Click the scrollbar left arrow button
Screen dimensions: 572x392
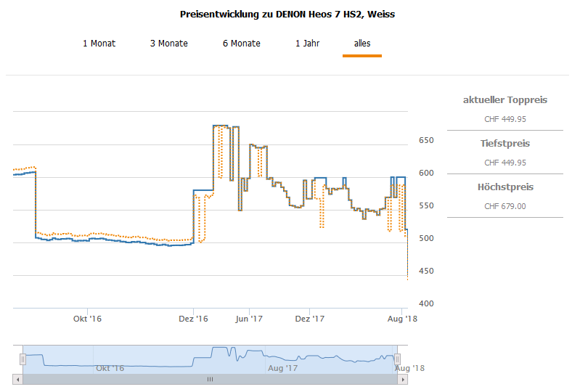17,379
